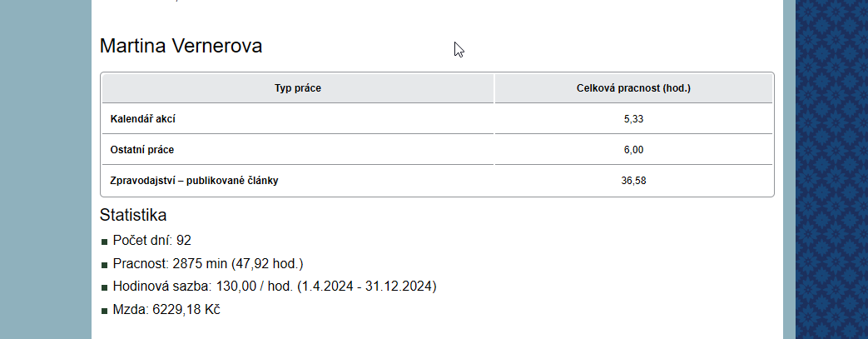
Task: Click the grey-blue left page margin
Action: (45, 167)
